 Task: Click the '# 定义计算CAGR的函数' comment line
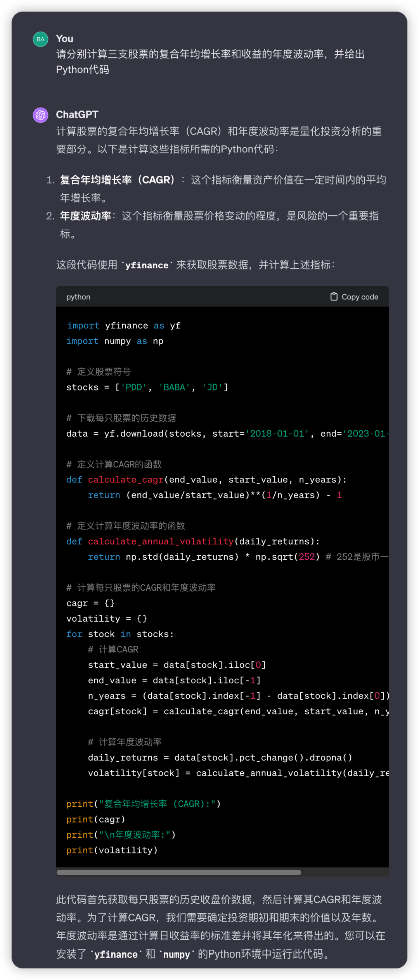[114, 465]
